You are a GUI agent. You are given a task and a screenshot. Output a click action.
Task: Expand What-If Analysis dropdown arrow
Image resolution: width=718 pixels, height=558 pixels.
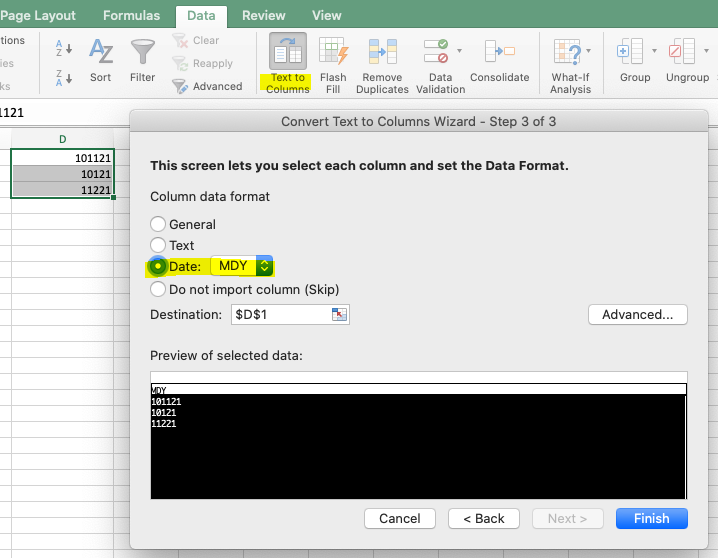point(588,51)
